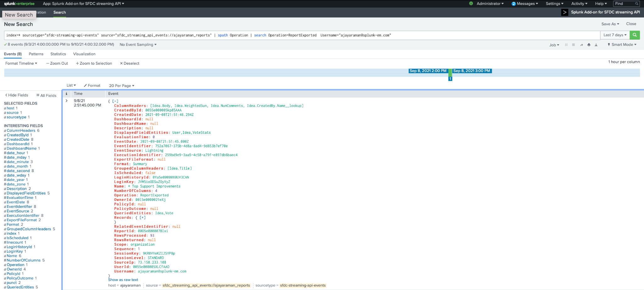Viewport: 644px width, 290px height.
Task: Pause the search job
Action: pos(566,45)
